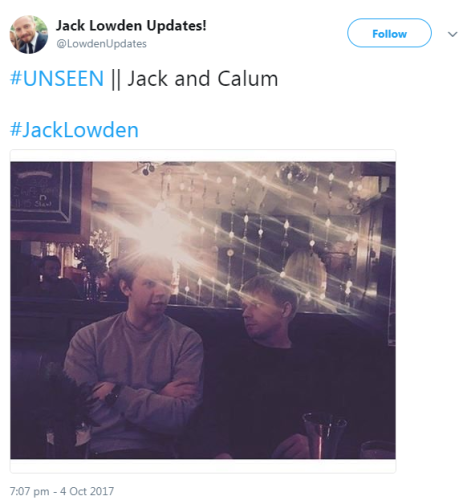Click the drinking glass in the photo
Screen dimensions: 467x500
pos(324,435)
